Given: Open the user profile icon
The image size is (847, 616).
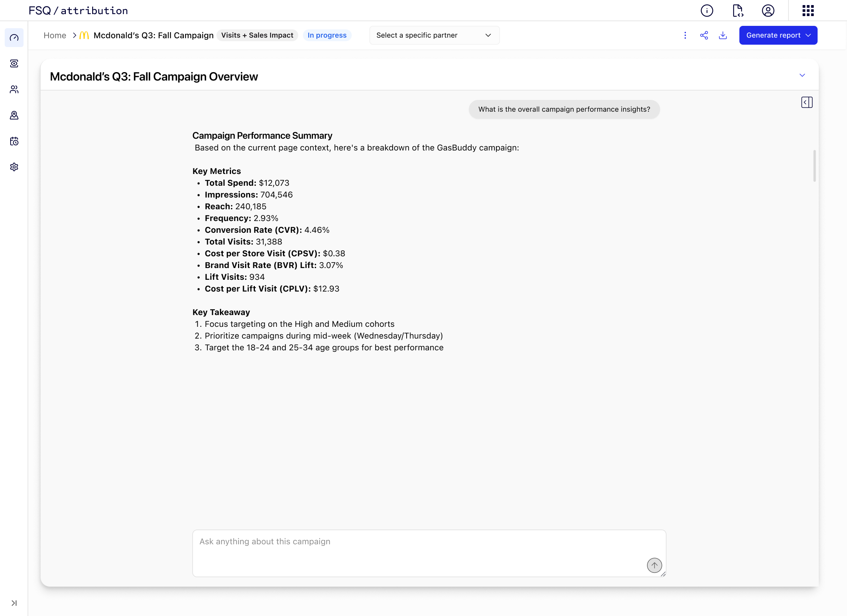Looking at the screenshot, I should point(768,11).
